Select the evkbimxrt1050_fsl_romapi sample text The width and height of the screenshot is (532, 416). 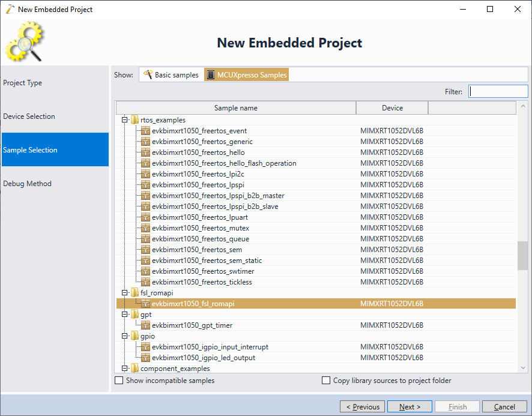coord(193,304)
